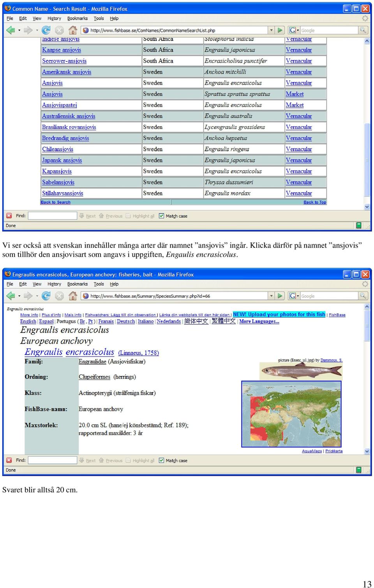Reload the page in Common Name Search Result window
The image size is (374, 588).
46,30
